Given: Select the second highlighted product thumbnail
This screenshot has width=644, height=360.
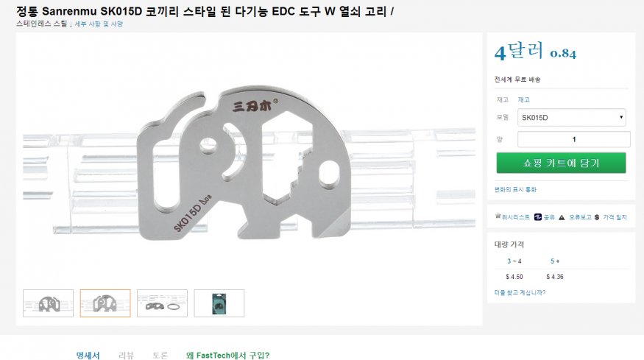Looking at the screenshot, I should pyautogui.click(x=105, y=303).
